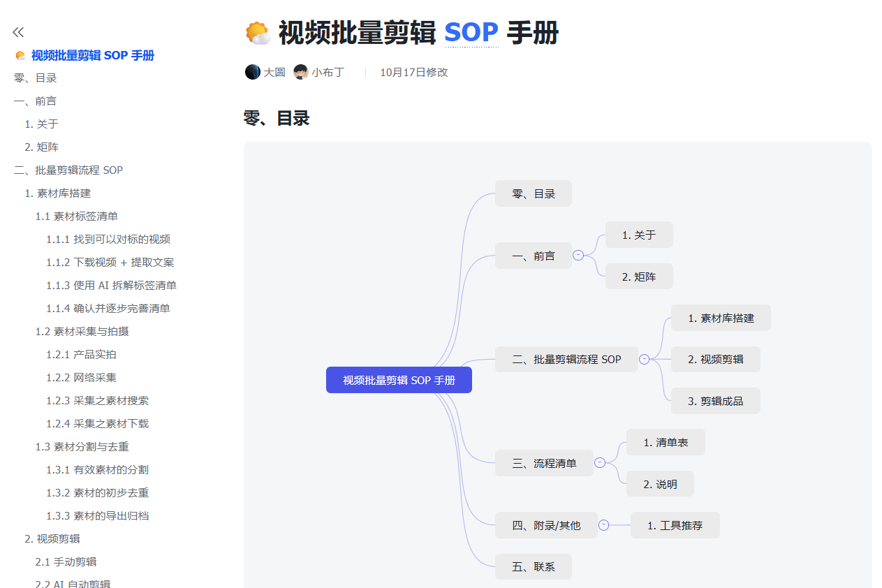Click the 五、联系 mind map node

pos(534,566)
